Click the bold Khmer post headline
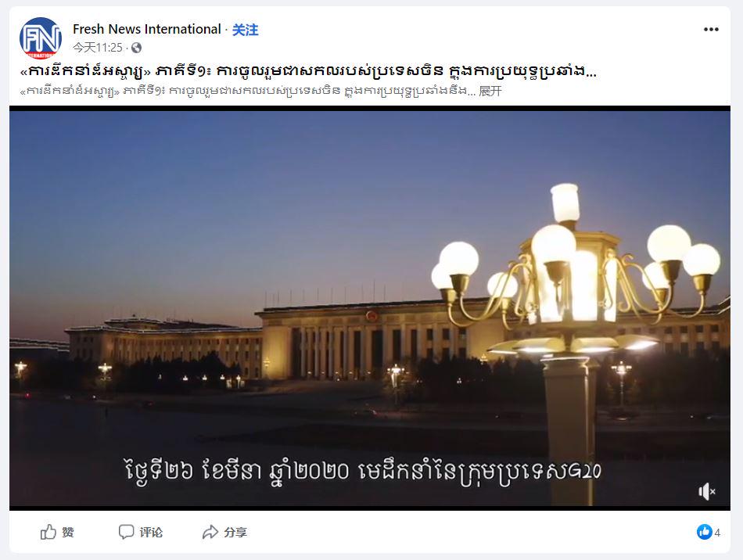Screen dimensions: 743x560 point(308,71)
